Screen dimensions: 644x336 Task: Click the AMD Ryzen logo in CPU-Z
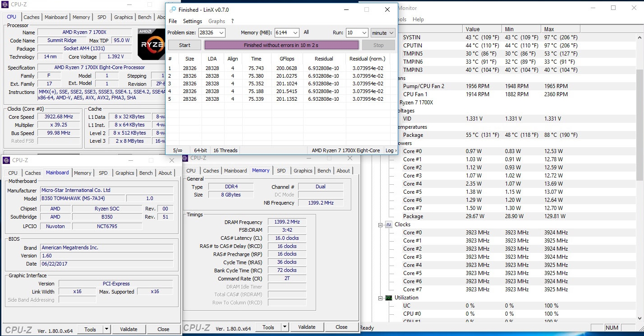tap(151, 44)
